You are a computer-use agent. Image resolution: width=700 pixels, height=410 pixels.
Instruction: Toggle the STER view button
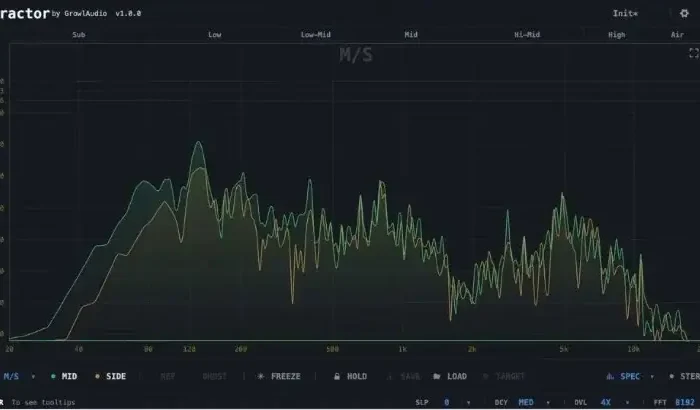(x=684, y=377)
